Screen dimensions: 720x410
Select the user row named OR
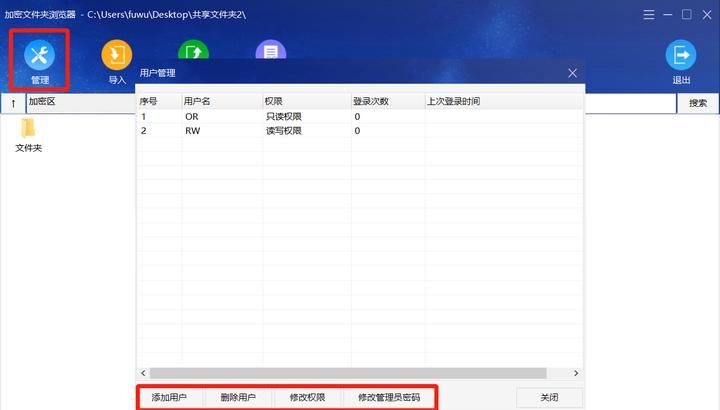(360, 117)
